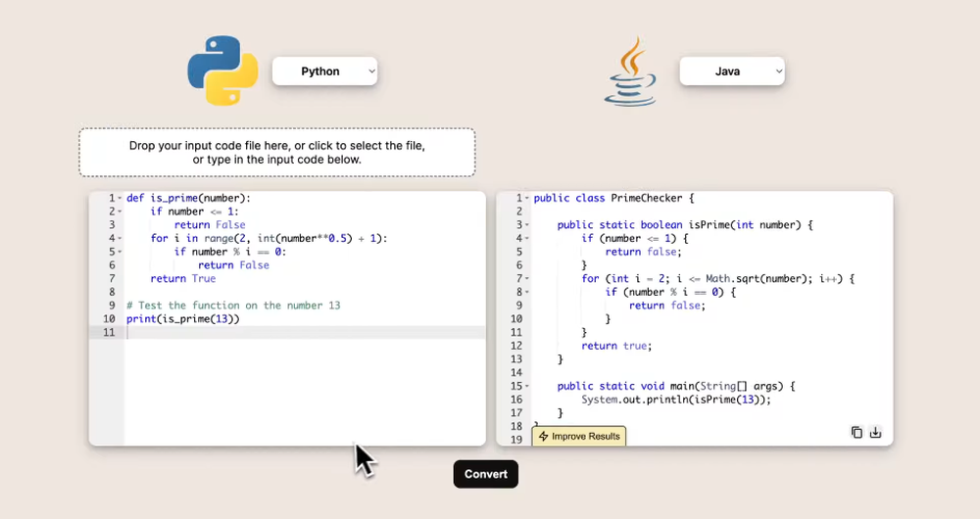Click line number 10 in the Python editor gutter
Screen dimensions: 980x519
pos(109,319)
